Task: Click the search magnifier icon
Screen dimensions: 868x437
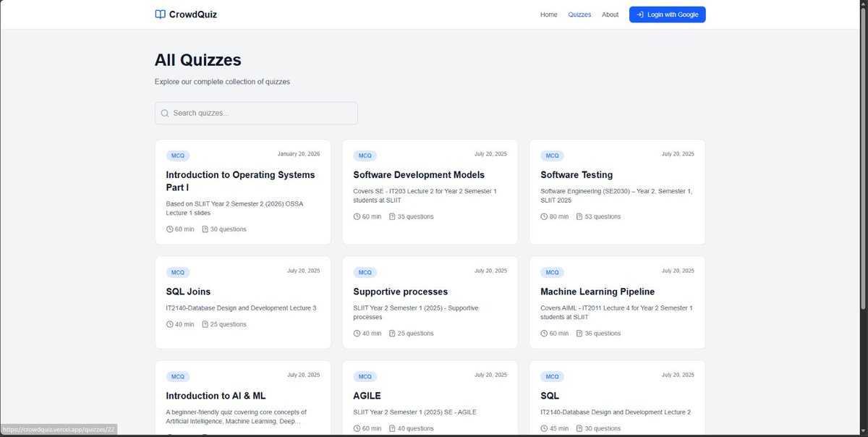Action: click(x=165, y=114)
